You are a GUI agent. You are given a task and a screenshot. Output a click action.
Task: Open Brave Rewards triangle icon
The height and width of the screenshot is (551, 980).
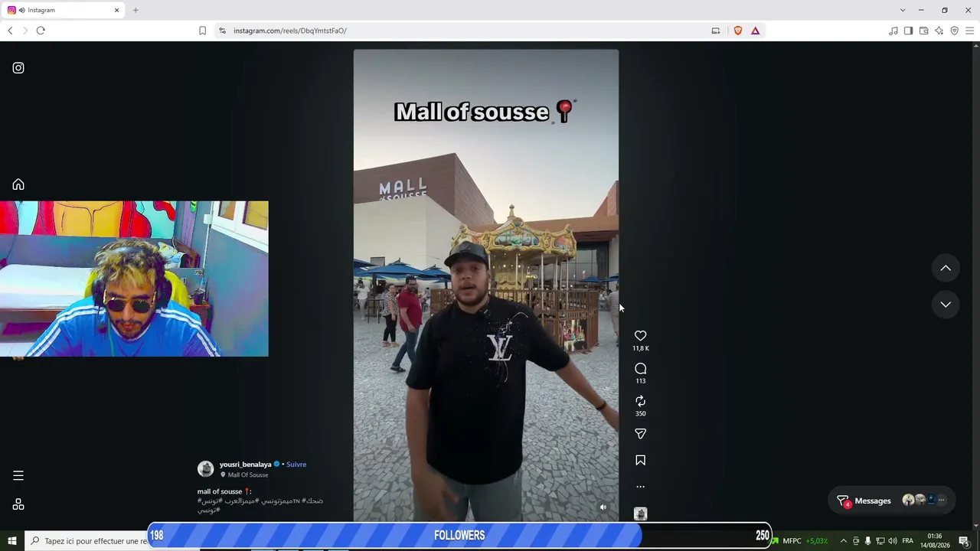[x=755, y=31]
